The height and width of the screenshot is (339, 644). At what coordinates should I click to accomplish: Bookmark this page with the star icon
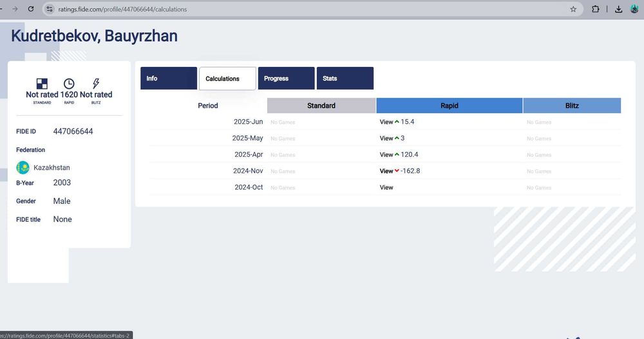click(573, 9)
